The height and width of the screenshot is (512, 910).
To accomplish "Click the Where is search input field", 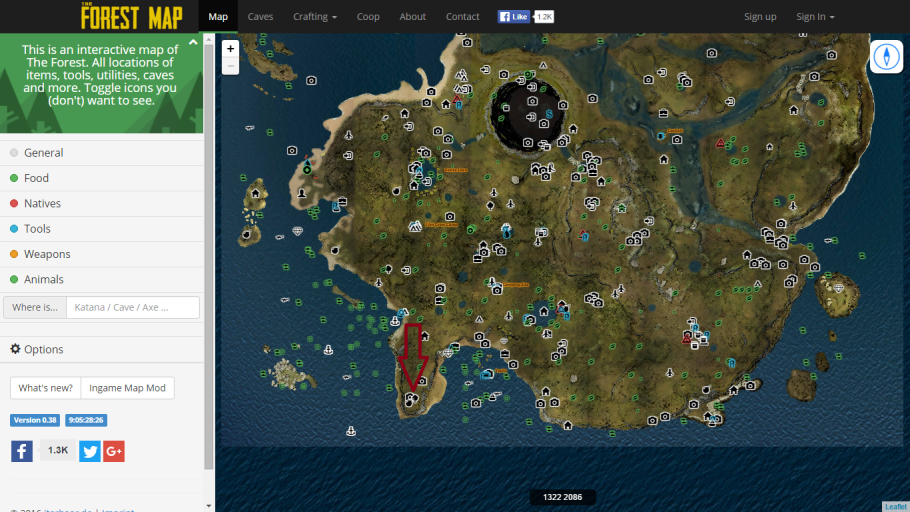I will (132, 307).
